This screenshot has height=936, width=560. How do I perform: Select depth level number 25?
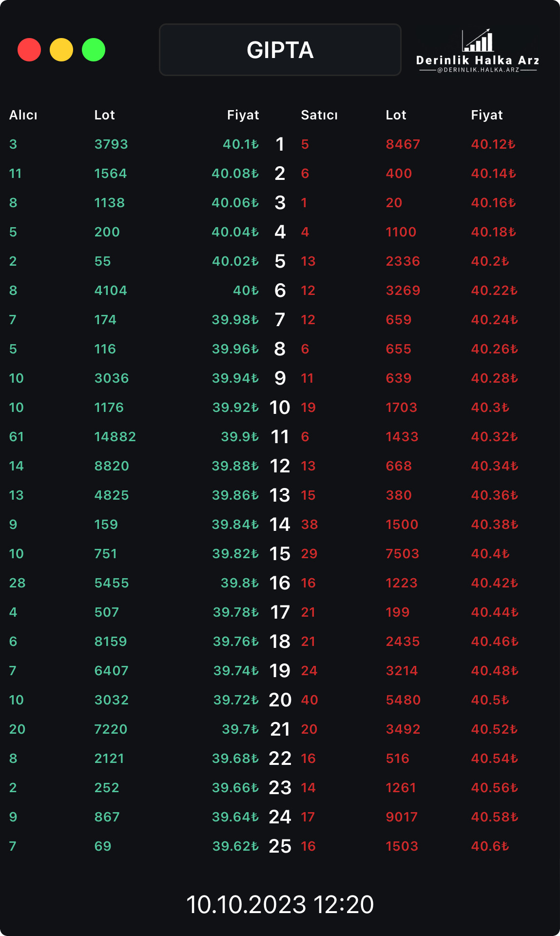(280, 846)
